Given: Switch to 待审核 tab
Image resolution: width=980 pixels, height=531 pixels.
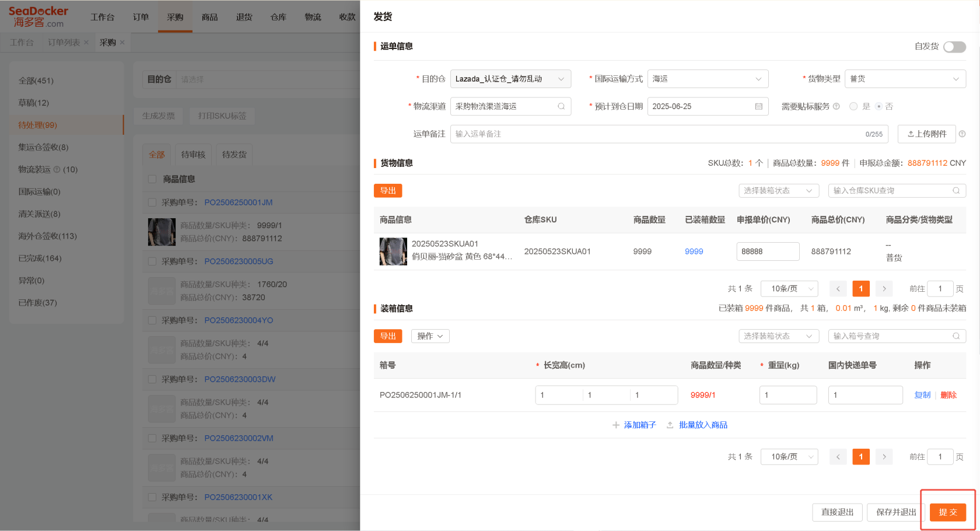Looking at the screenshot, I should (193, 155).
